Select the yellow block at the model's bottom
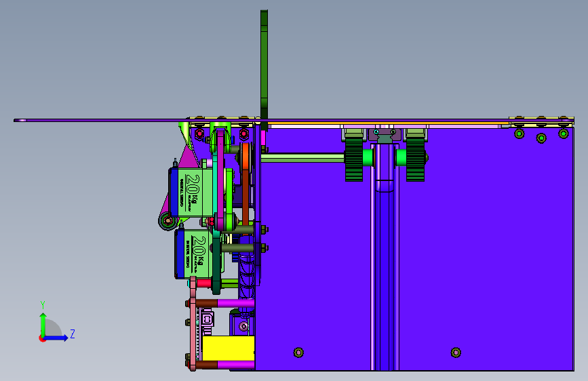This screenshot has height=381, width=588. (228, 348)
